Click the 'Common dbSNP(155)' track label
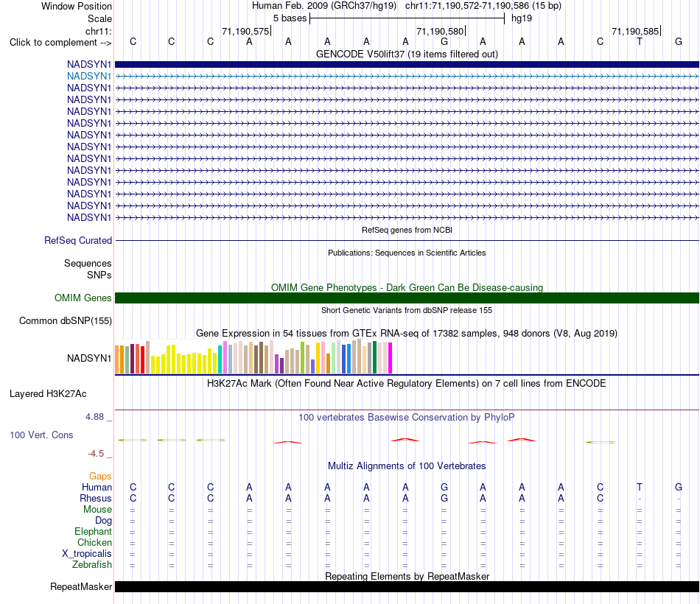This screenshot has height=604, width=700. 65,321
